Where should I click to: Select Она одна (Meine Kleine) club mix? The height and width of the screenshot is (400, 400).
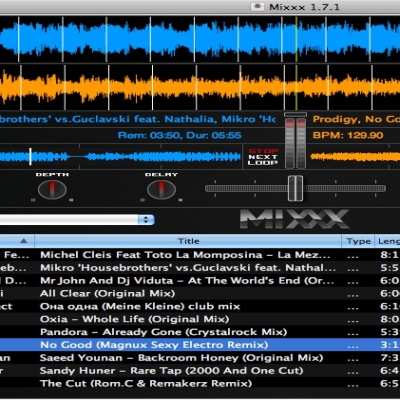coord(200,306)
